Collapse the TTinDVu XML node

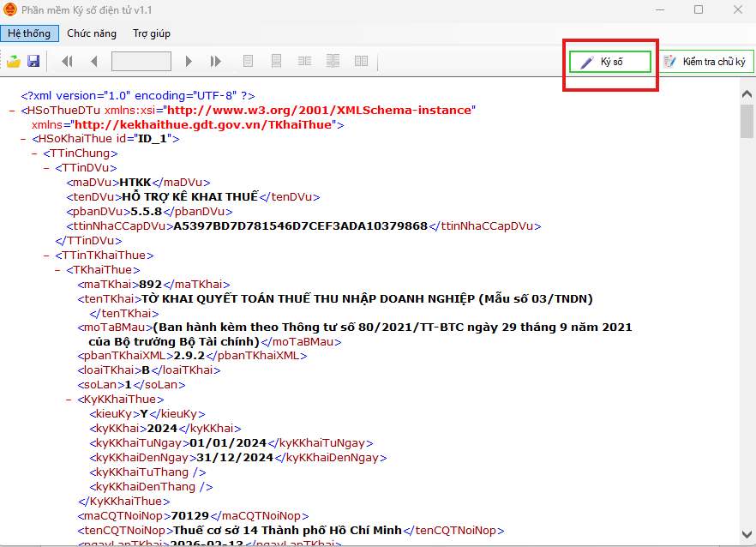point(46,168)
